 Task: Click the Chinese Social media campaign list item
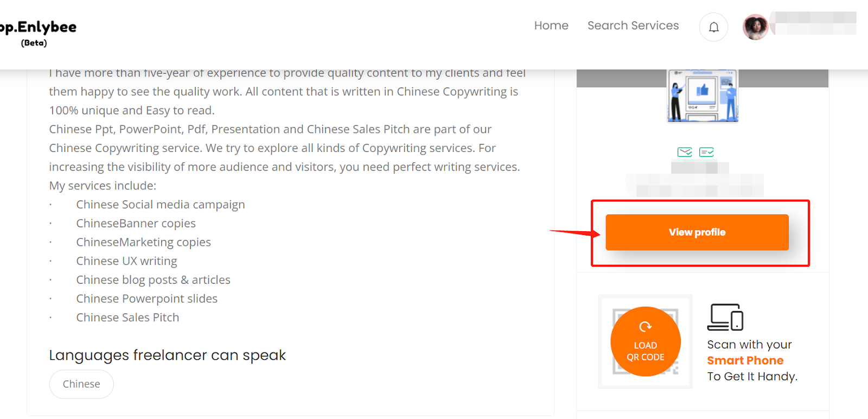(x=161, y=205)
